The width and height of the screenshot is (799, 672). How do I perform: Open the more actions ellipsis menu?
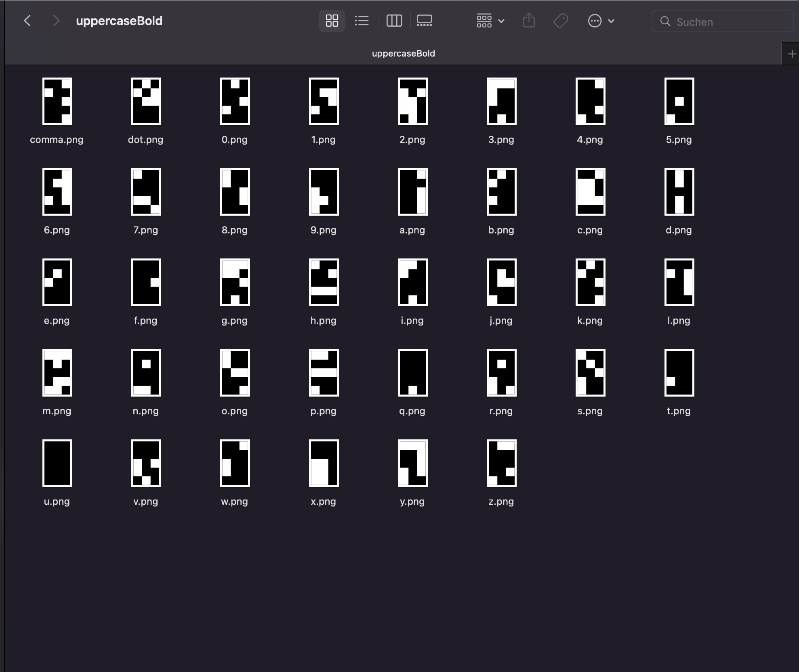(x=595, y=21)
